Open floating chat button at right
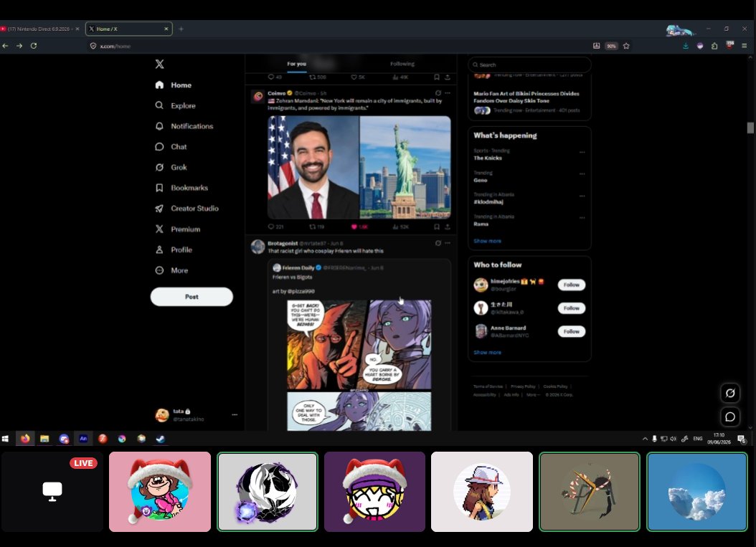The width and height of the screenshot is (756, 547). (x=730, y=417)
